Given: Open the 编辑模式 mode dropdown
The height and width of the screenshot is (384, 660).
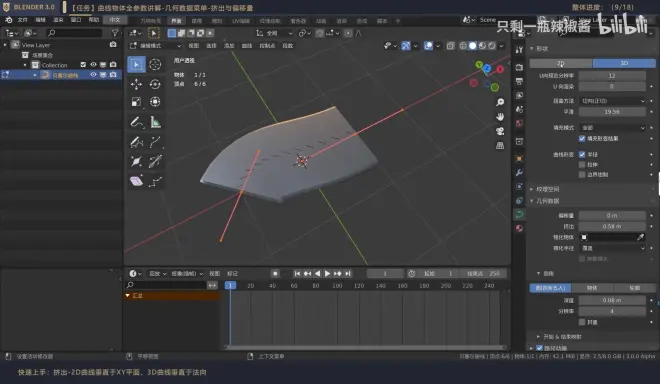Looking at the screenshot, I should click(155, 45).
